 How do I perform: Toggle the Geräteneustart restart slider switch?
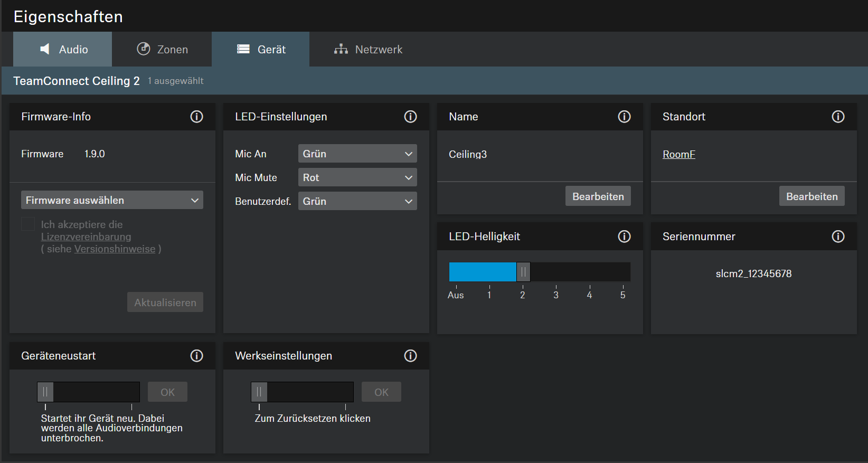(45, 392)
